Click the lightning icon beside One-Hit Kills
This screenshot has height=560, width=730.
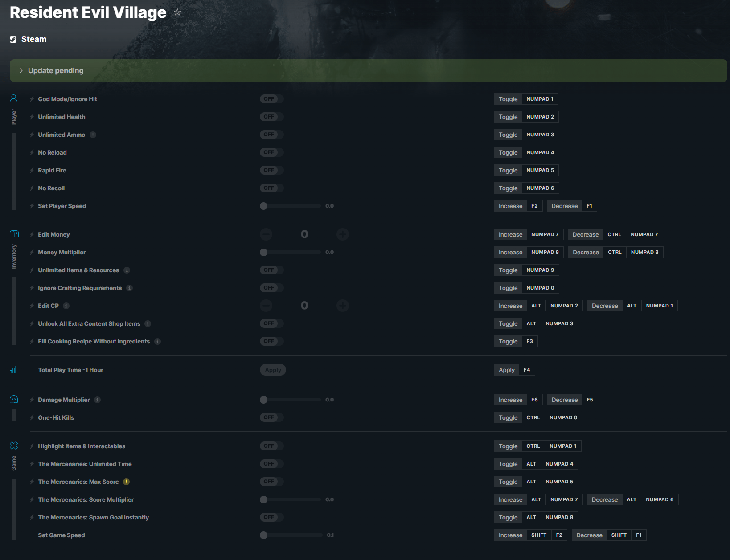click(32, 417)
